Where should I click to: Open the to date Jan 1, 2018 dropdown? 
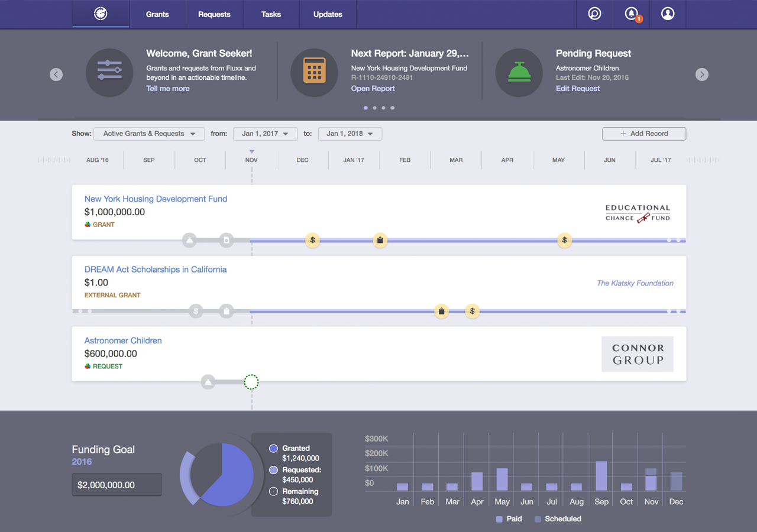coord(350,134)
